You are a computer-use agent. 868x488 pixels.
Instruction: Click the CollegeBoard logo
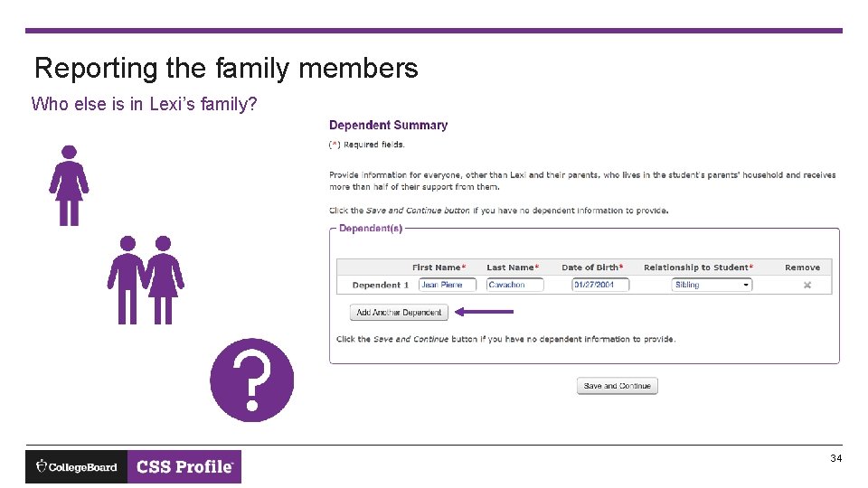77,466
